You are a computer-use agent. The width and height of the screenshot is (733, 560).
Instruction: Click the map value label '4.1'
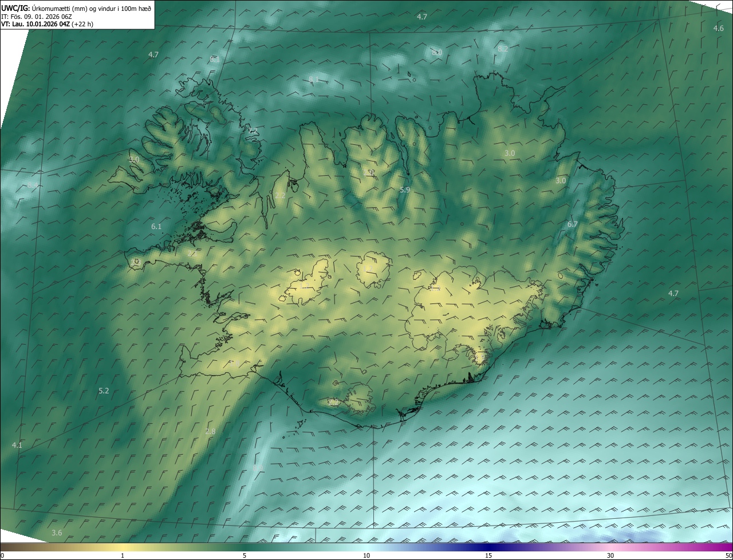point(17,445)
